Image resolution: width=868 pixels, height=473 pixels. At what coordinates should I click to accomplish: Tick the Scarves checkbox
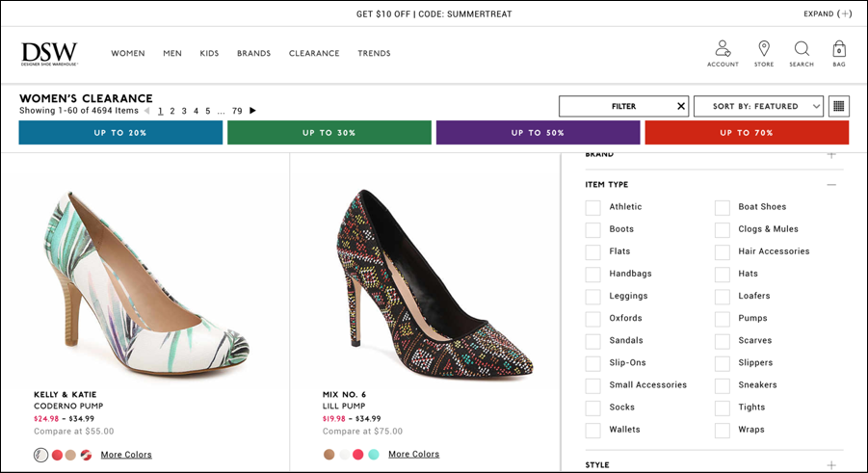[x=722, y=341]
